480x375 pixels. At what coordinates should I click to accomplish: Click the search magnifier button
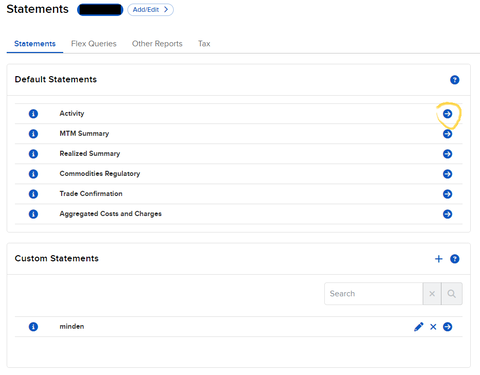point(452,294)
